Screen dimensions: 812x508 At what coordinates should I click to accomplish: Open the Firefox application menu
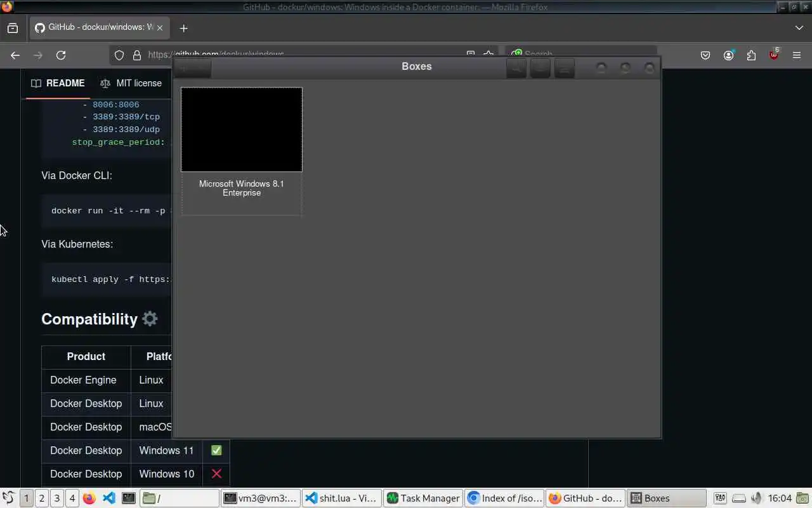point(797,55)
